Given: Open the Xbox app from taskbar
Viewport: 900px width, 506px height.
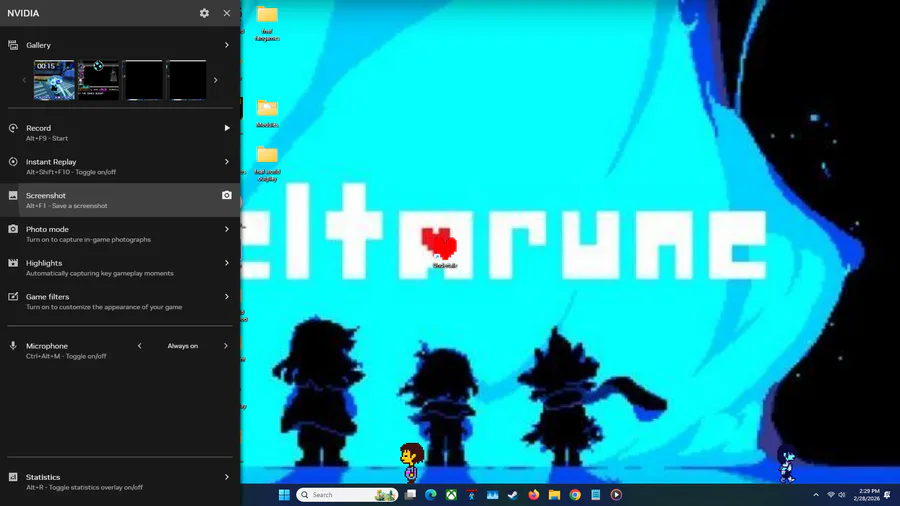Looking at the screenshot, I should click(x=451, y=495).
